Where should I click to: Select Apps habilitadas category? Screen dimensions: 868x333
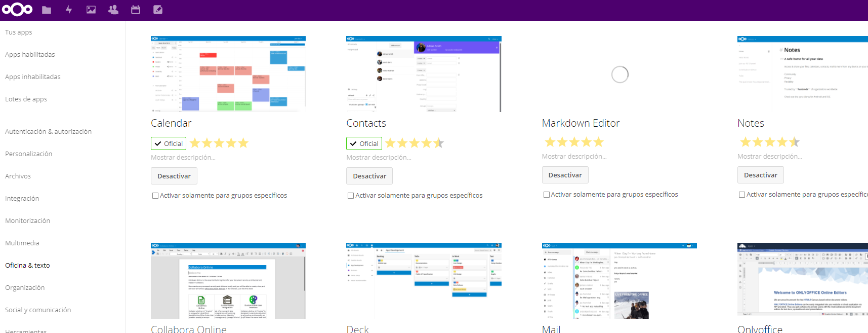click(x=30, y=54)
